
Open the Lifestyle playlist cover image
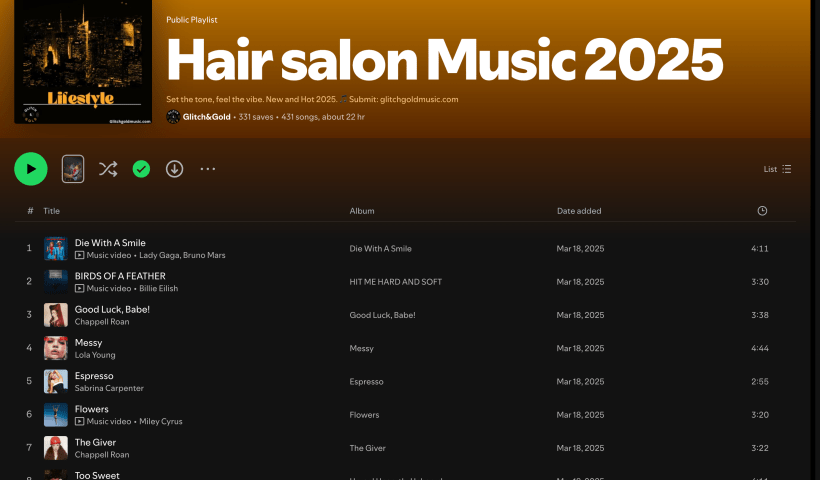(x=82, y=60)
